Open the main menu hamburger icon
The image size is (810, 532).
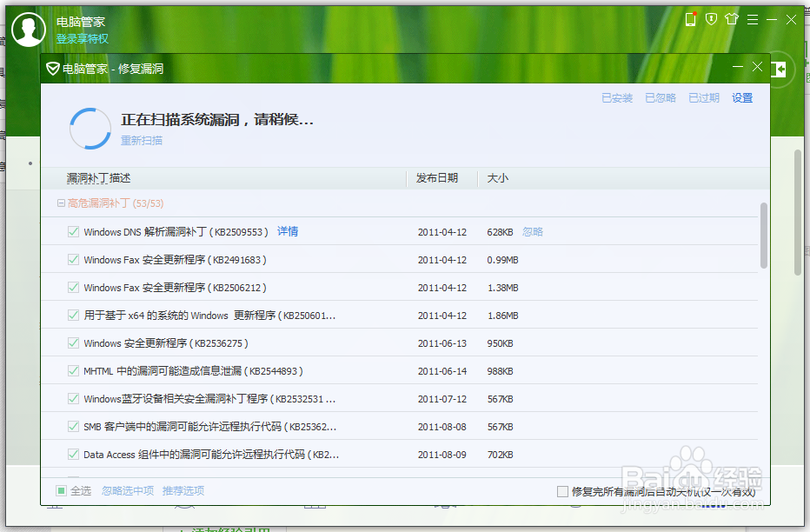(x=752, y=18)
